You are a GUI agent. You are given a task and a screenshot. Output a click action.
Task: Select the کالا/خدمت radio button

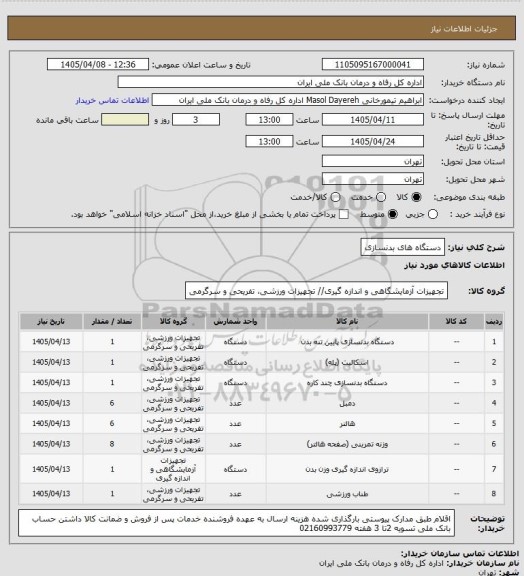click(335, 197)
